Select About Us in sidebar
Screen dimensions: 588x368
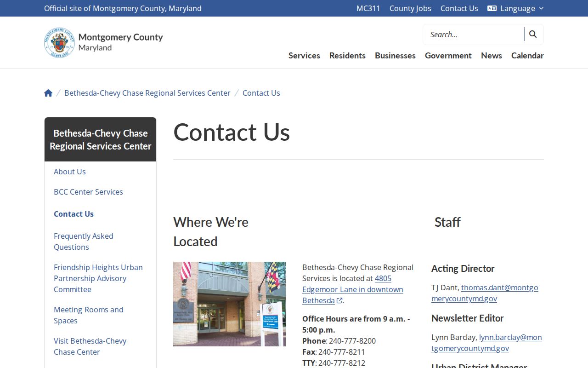[70, 172]
